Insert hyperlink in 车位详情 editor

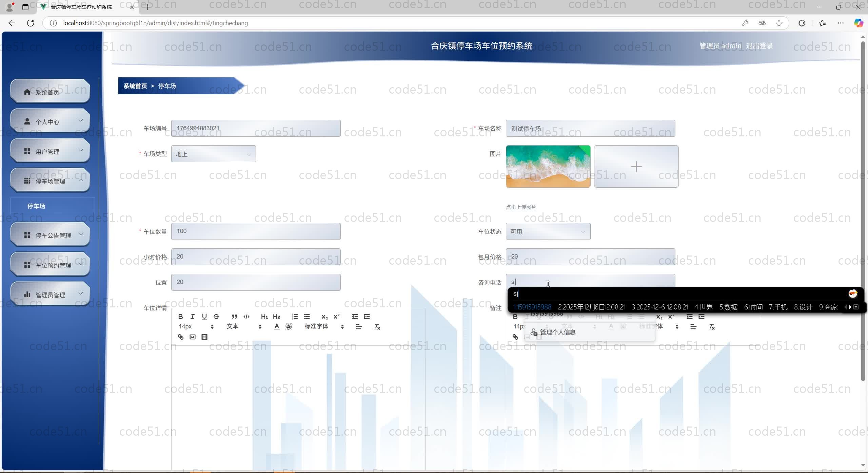[x=181, y=337]
